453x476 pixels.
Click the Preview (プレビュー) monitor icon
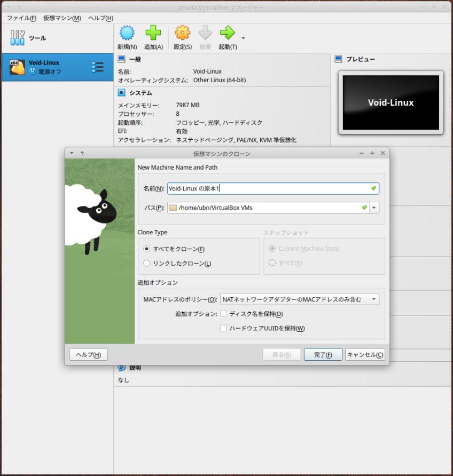tap(338, 59)
